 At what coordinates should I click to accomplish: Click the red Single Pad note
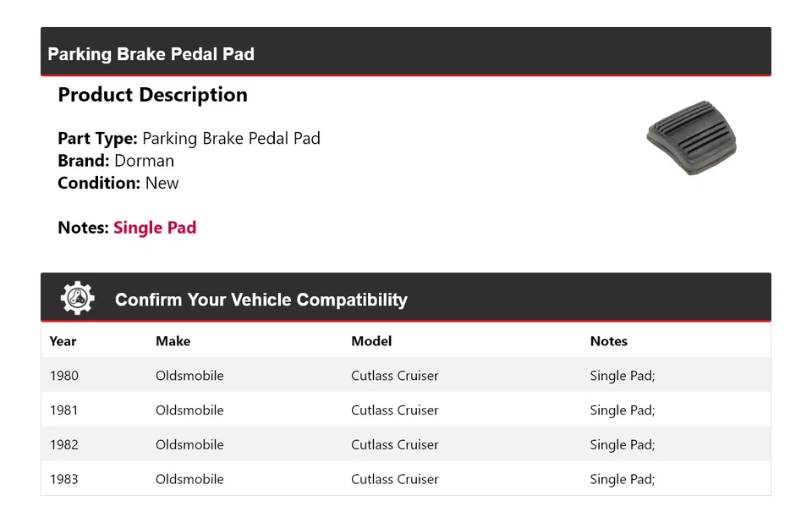[x=155, y=228]
